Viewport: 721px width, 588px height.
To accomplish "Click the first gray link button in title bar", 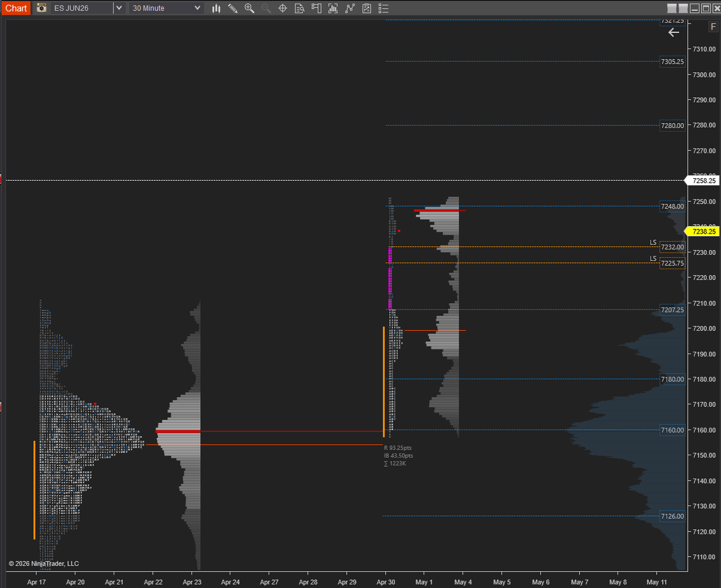I will pos(673,8).
